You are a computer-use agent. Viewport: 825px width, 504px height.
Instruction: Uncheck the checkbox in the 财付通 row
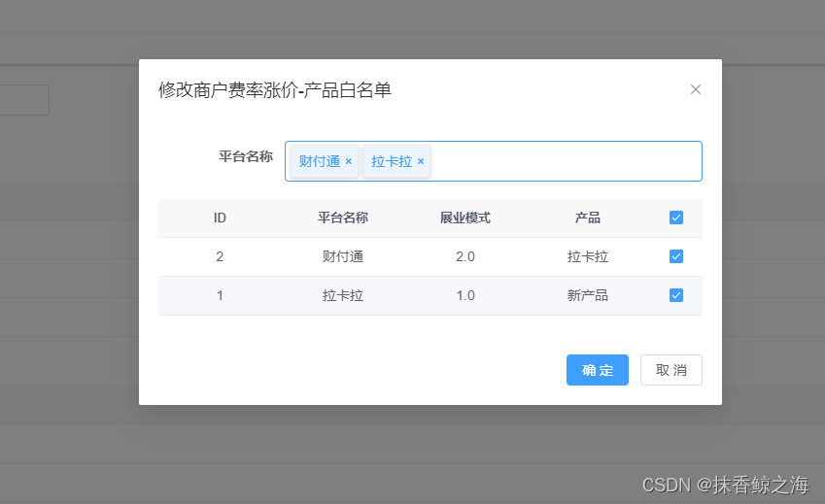point(676,256)
